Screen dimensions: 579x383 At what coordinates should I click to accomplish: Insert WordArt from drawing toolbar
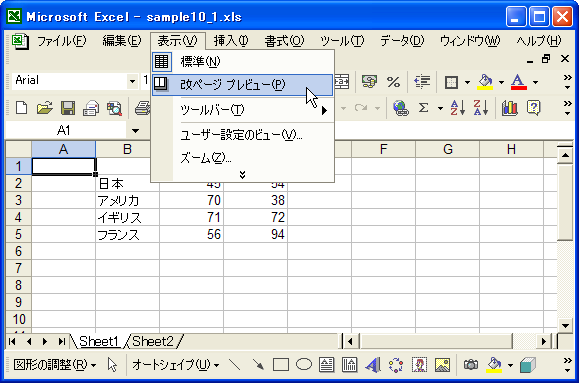[373, 365]
